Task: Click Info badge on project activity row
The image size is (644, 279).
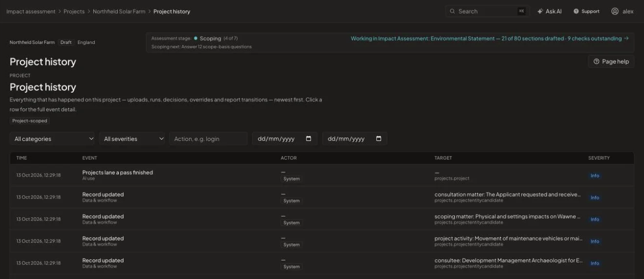Action: [x=595, y=241]
